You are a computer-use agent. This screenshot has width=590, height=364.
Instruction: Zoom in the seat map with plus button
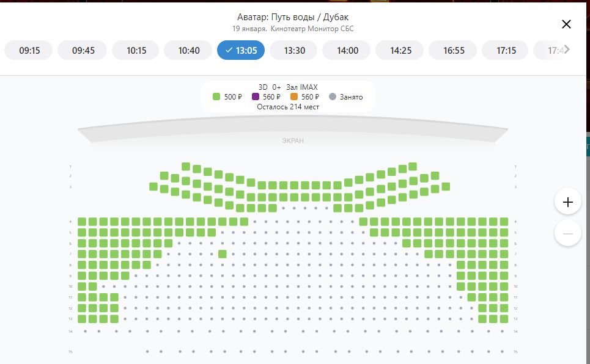pyautogui.click(x=567, y=202)
